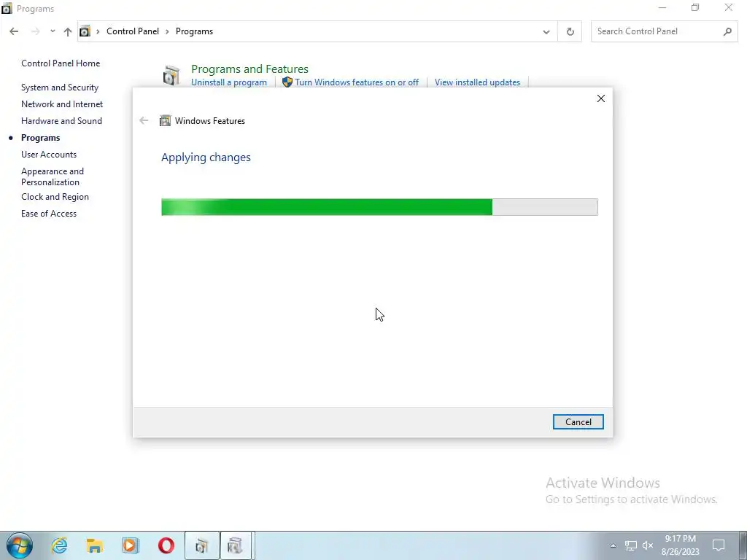Click the Windows Features title icon

coord(166,120)
